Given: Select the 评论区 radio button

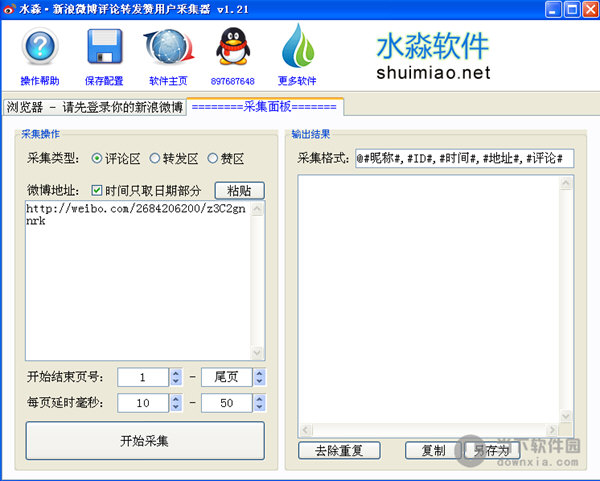Looking at the screenshot, I should [x=97, y=158].
